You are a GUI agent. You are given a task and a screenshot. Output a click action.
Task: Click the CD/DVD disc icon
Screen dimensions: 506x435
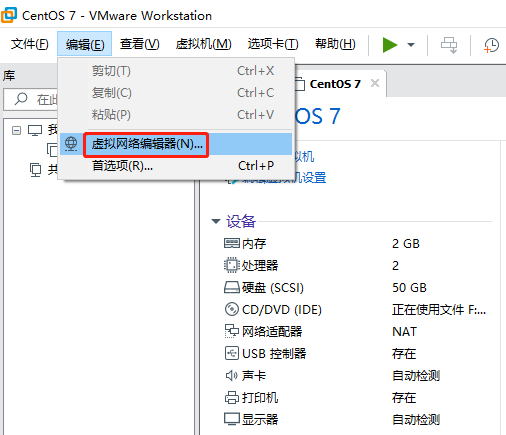pyautogui.click(x=231, y=309)
